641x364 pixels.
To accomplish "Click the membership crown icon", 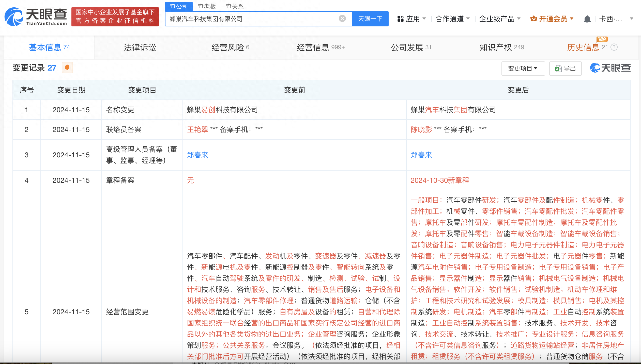I will (534, 19).
